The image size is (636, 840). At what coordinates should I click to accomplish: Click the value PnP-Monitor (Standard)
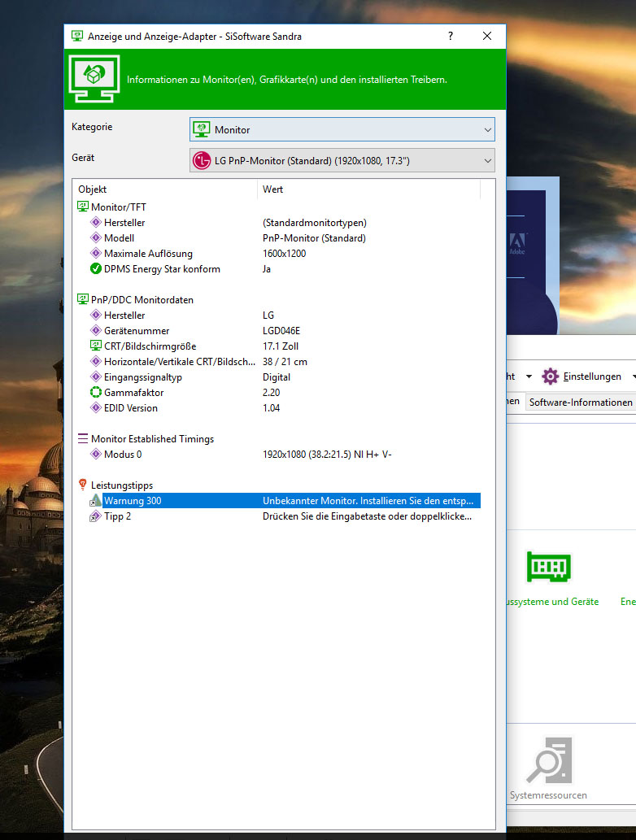point(314,238)
